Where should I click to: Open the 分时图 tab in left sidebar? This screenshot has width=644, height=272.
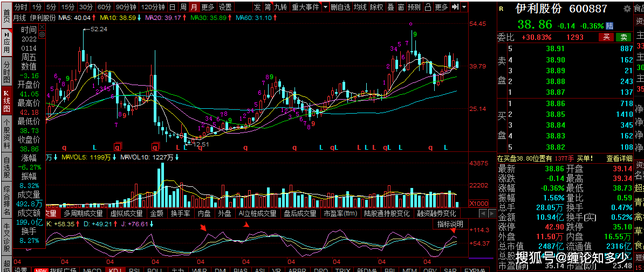pos(6,71)
